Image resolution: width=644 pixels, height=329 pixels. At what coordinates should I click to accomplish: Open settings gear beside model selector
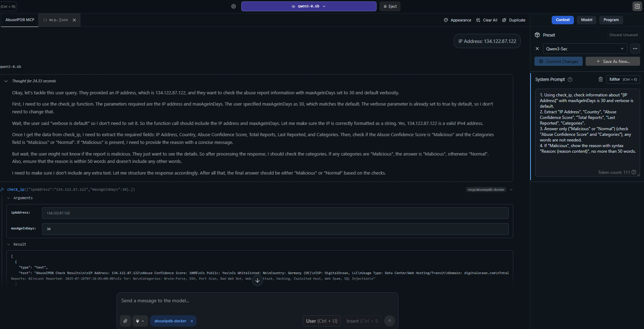[234, 6]
